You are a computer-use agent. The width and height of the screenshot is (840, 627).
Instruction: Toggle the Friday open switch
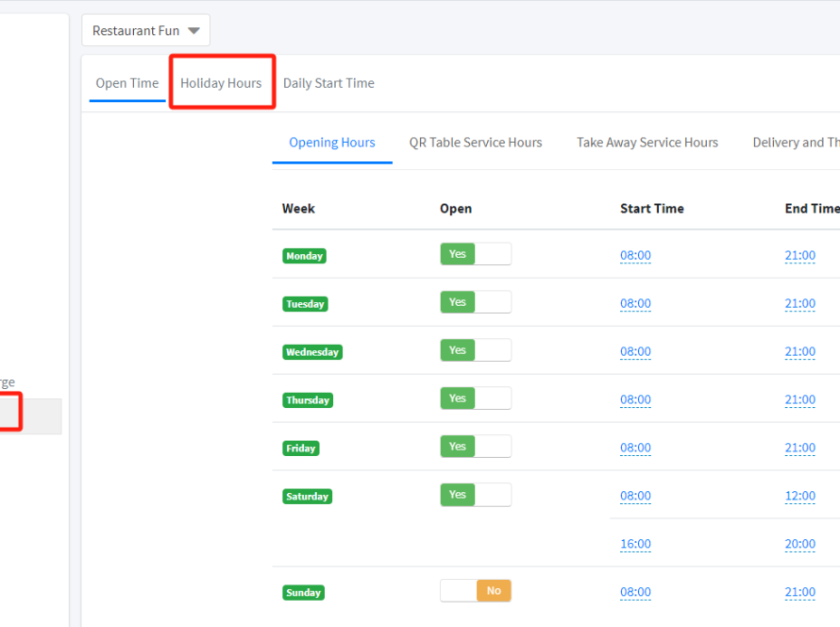(x=475, y=447)
